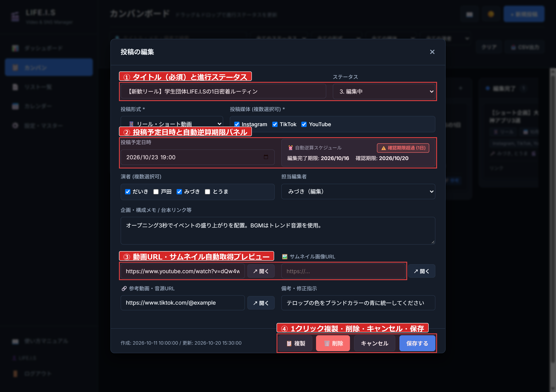556x392 pixels.
Task: Uncheck the TikTok checkbox
Action: [275, 124]
